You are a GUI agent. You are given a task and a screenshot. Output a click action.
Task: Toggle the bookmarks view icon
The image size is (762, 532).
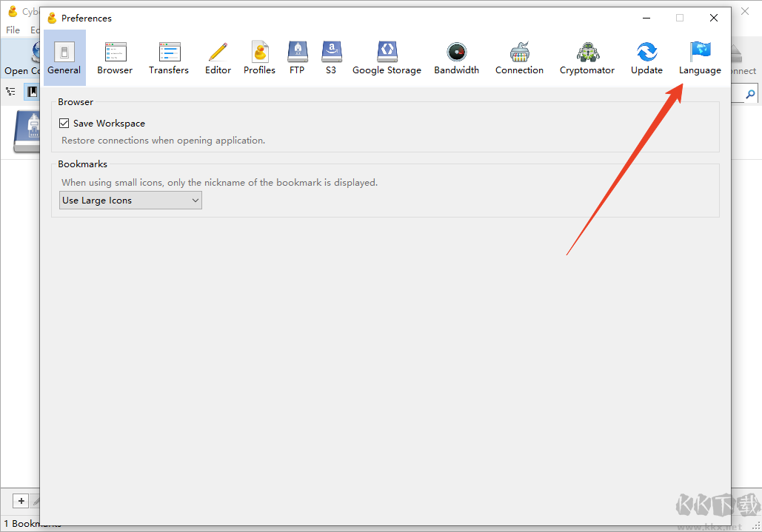[x=32, y=91]
